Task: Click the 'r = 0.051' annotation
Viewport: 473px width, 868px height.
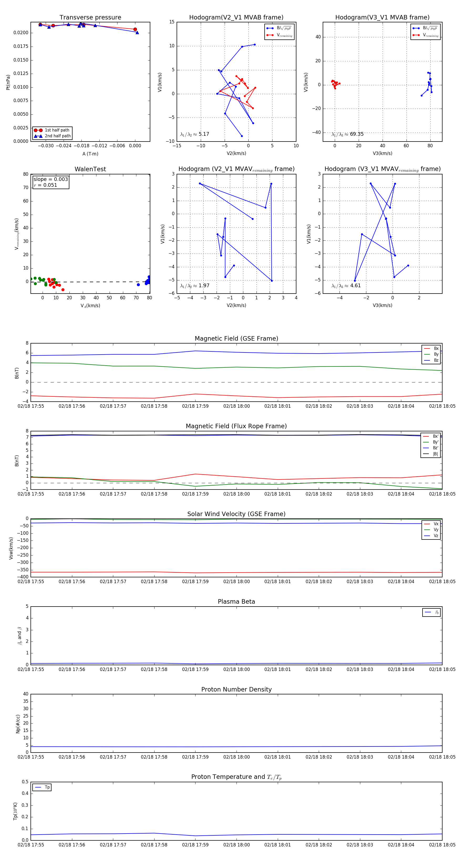Action: click(x=45, y=185)
